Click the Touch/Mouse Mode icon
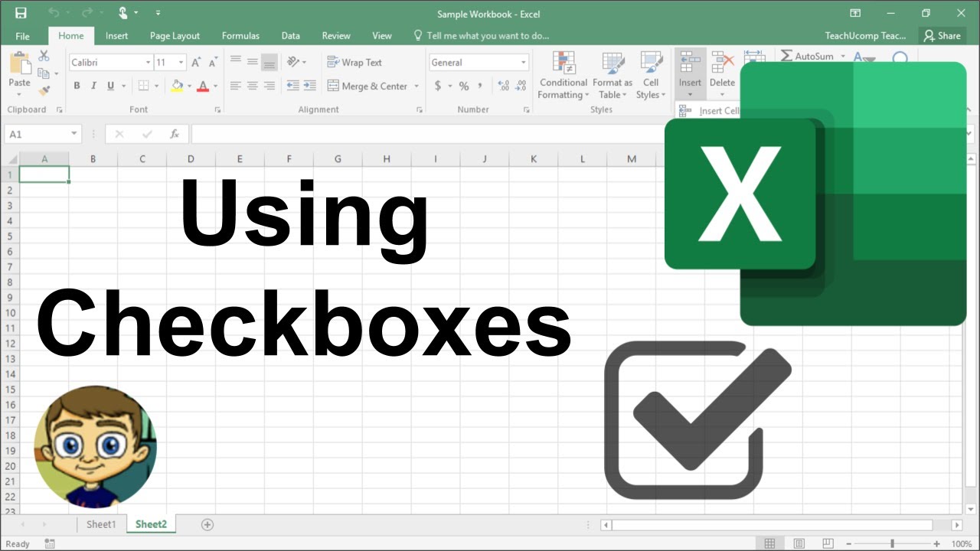This screenshot has width=980, height=551. tap(123, 13)
